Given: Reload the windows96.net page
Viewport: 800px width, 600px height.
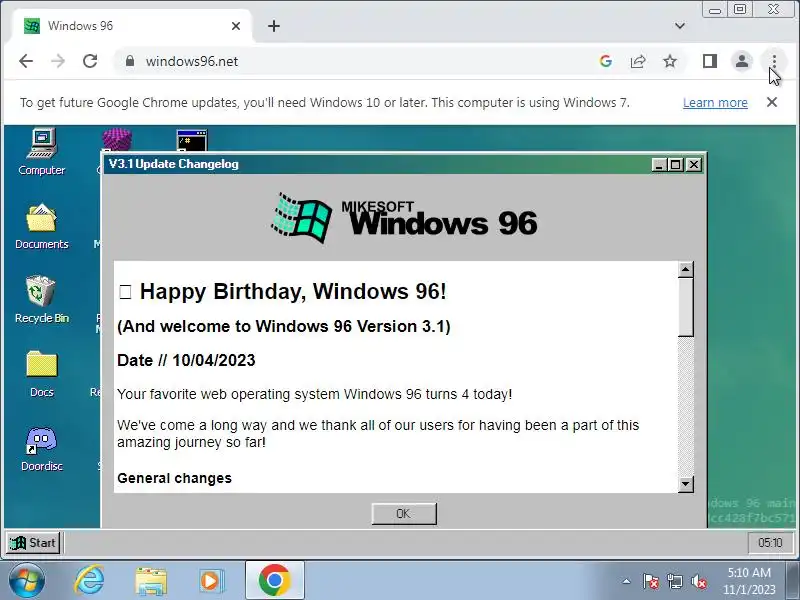Looking at the screenshot, I should click(90, 61).
